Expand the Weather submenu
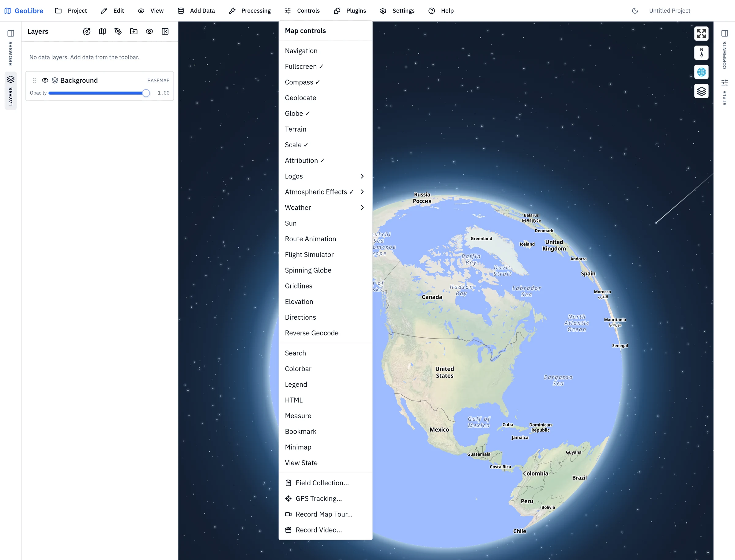The image size is (735, 560). point(325,207)
